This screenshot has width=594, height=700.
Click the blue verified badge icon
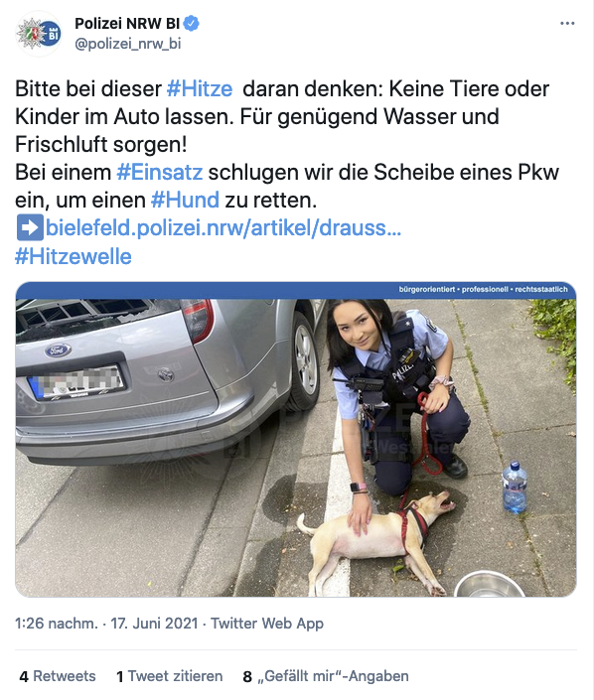tap(192, 23)
